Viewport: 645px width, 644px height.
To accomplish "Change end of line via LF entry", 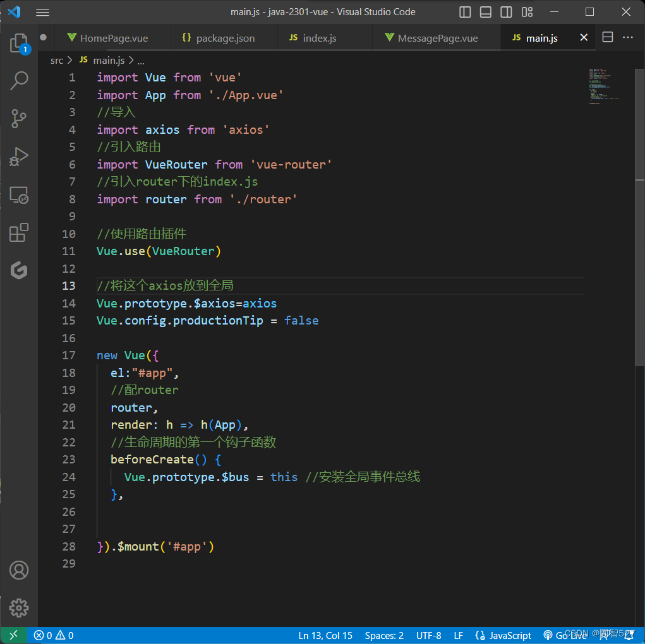I will [x=458, y=635].
